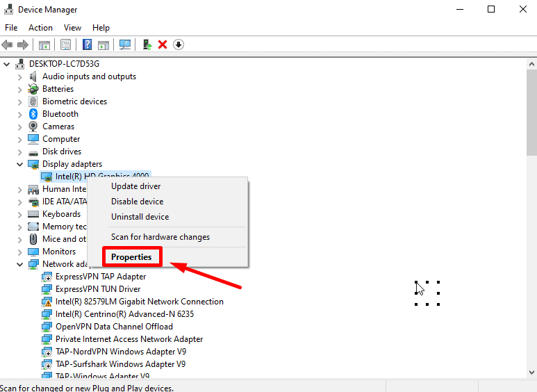537x392 pixels.
Task: Open the File menu
Action: coord(11,28)
